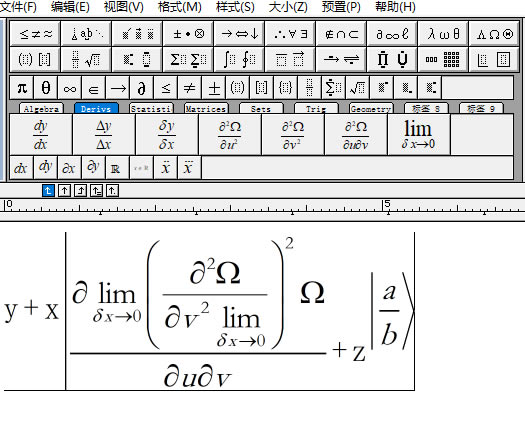525x421 pixels.
Task: Open the arrow symbols palette
Action: click(x=239, y=33)
